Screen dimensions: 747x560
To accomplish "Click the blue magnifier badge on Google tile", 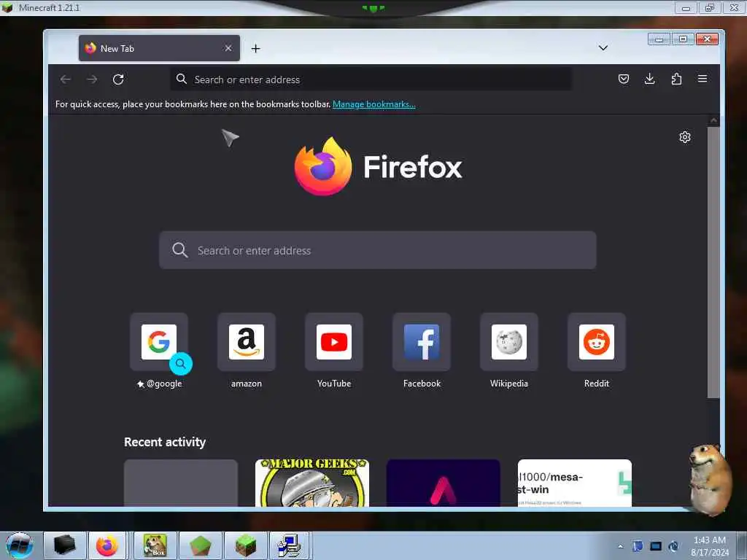I will tap(181, 364).
